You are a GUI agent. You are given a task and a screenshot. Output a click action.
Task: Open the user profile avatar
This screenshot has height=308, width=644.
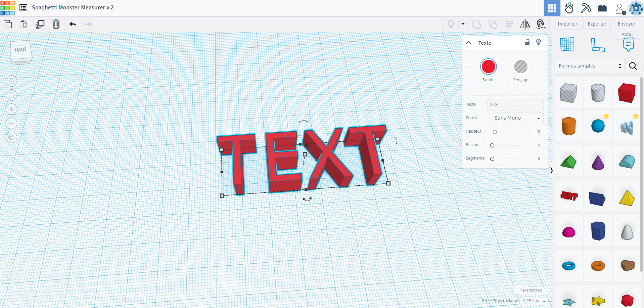pos(636,8)
